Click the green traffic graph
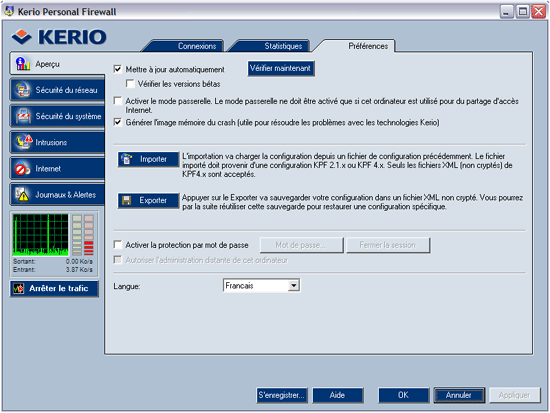550x413 pixels. click(41, 234)
